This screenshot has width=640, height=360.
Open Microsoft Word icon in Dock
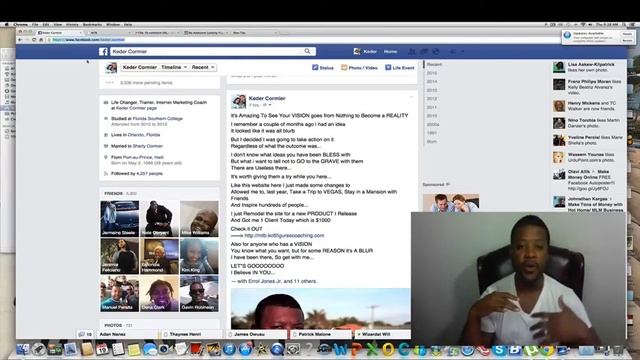tap(340, 349)
